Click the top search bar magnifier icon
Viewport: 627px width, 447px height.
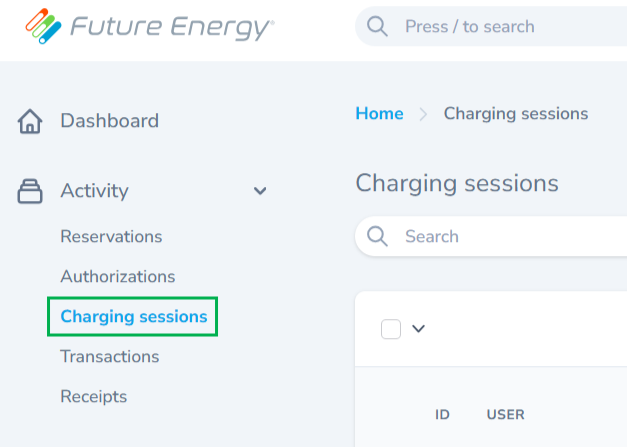click(x=377, y=26)
